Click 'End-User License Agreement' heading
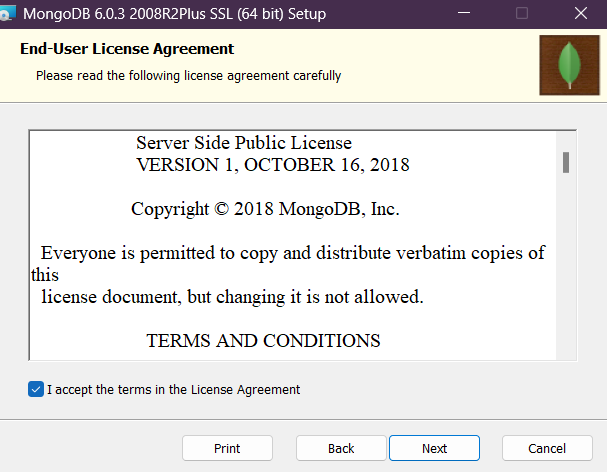The image size is (607, 472). click(x=127, y=49)
